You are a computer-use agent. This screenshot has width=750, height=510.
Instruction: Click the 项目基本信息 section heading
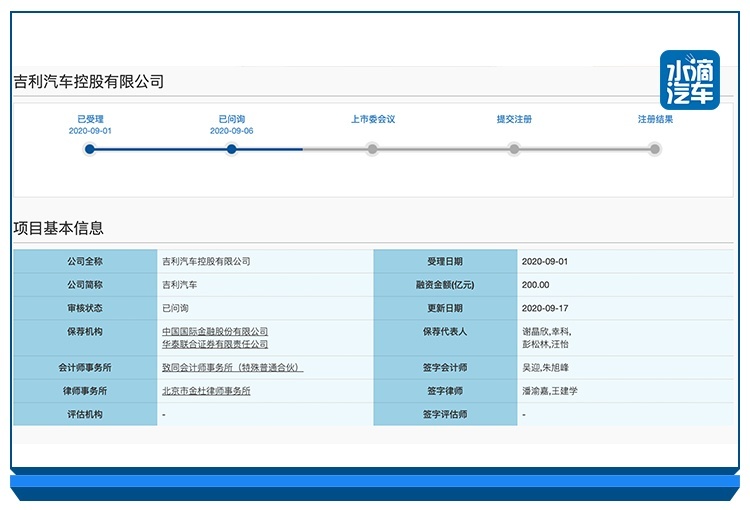(x=58, y=228)
